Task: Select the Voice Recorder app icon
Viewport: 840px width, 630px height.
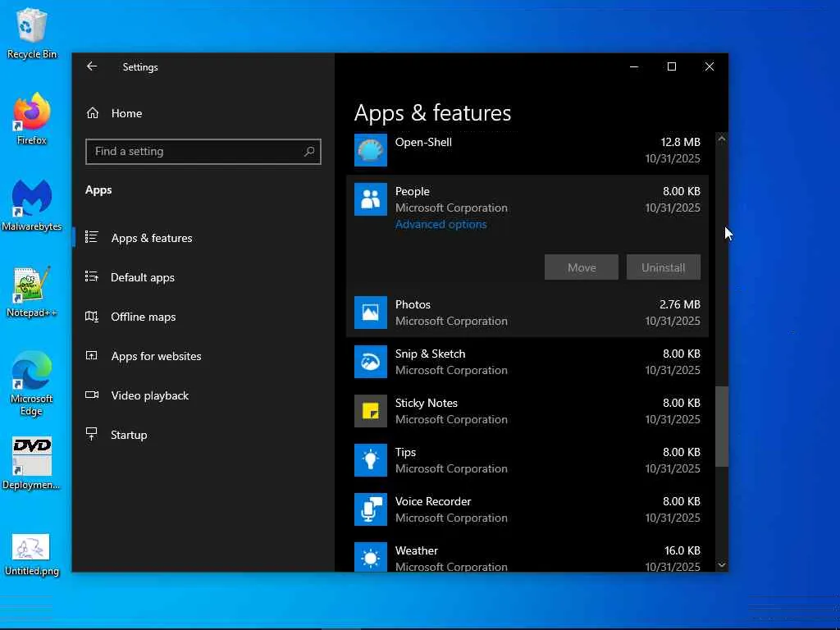Action: [371, 509]
